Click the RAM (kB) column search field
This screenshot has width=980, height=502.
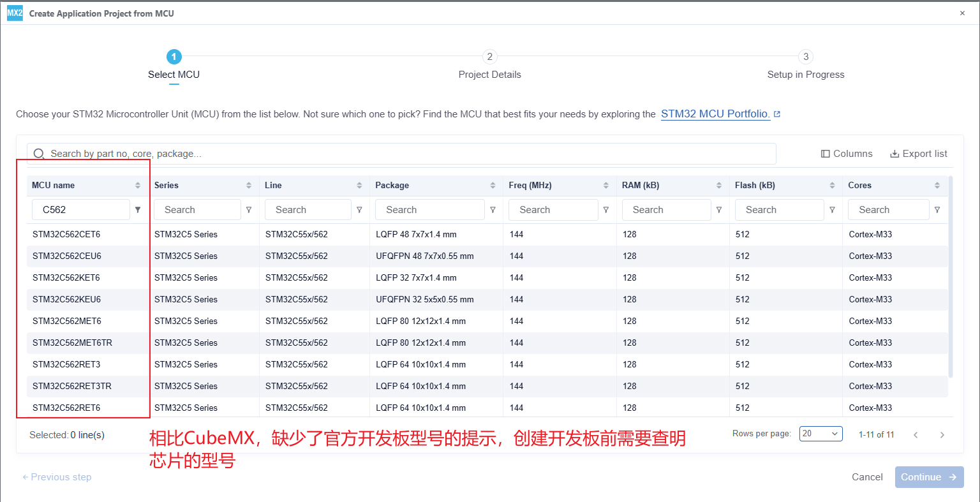[667, 210]
